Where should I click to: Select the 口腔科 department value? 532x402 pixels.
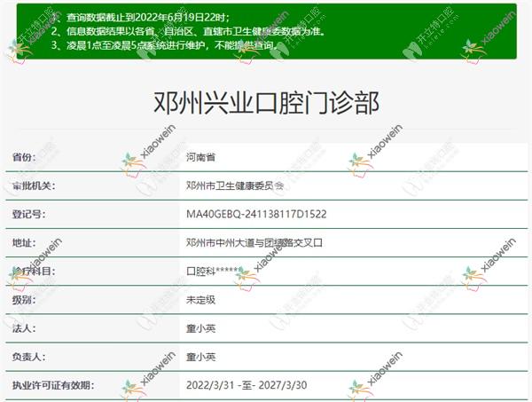pos(214,272)
